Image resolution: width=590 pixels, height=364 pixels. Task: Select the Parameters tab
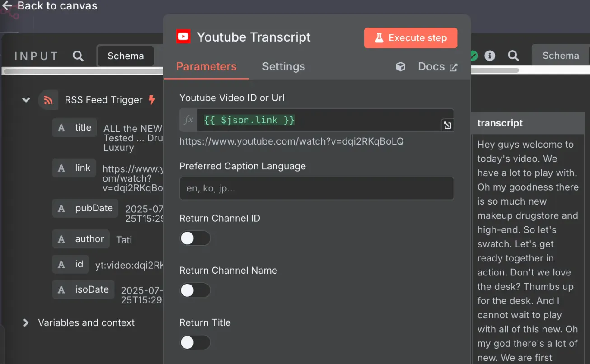tap(206, 67)
